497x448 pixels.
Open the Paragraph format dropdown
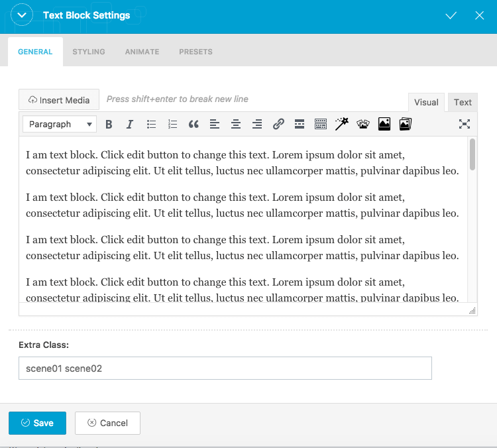click(x=60, y=124)
